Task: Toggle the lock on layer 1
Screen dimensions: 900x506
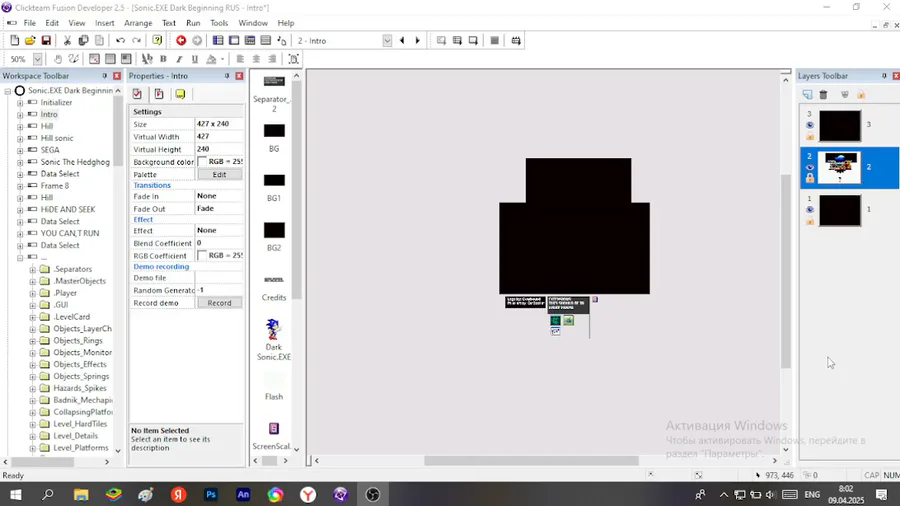Action: coord(810,221)
